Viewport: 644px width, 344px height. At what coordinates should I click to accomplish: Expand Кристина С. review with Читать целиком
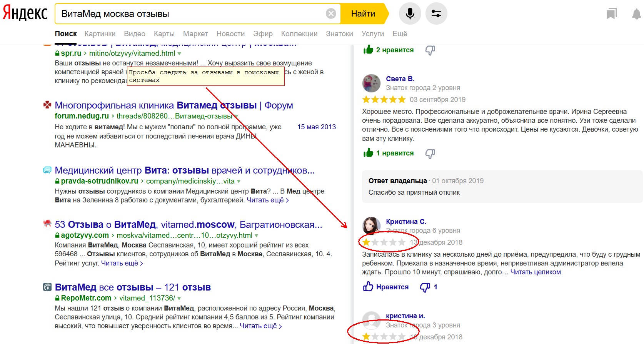[536, 272]
